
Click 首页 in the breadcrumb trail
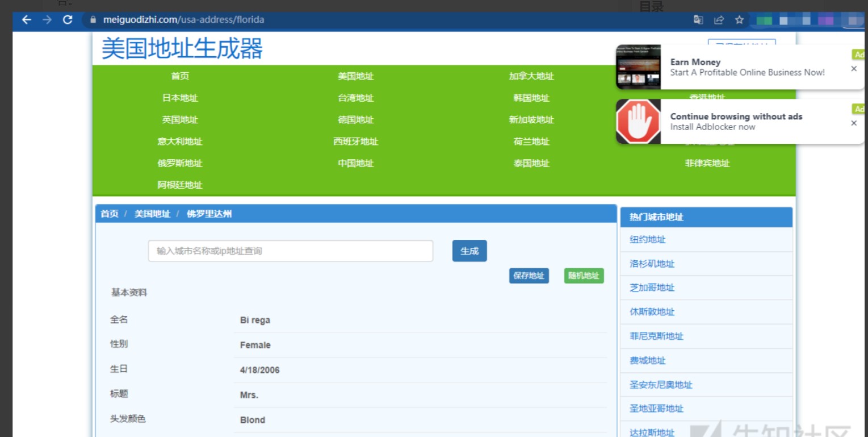click(x=109, y=214)
